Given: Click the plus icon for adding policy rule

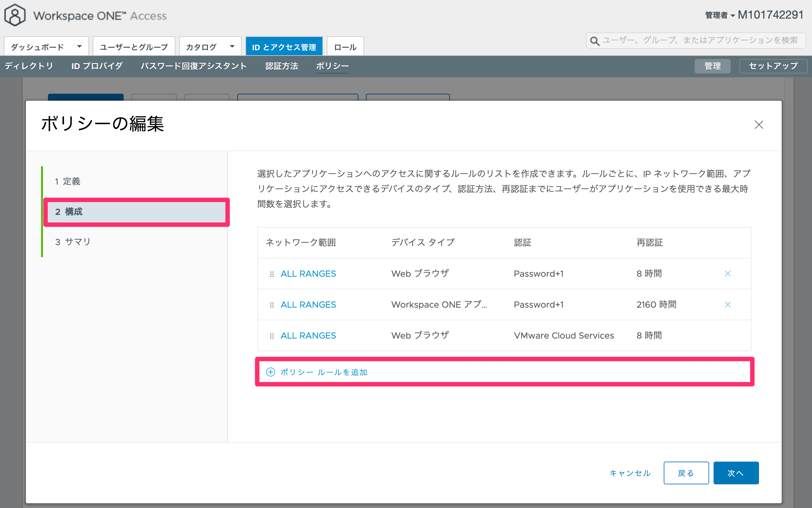Looking at the screenshot, I should click(x=270, y=372).
